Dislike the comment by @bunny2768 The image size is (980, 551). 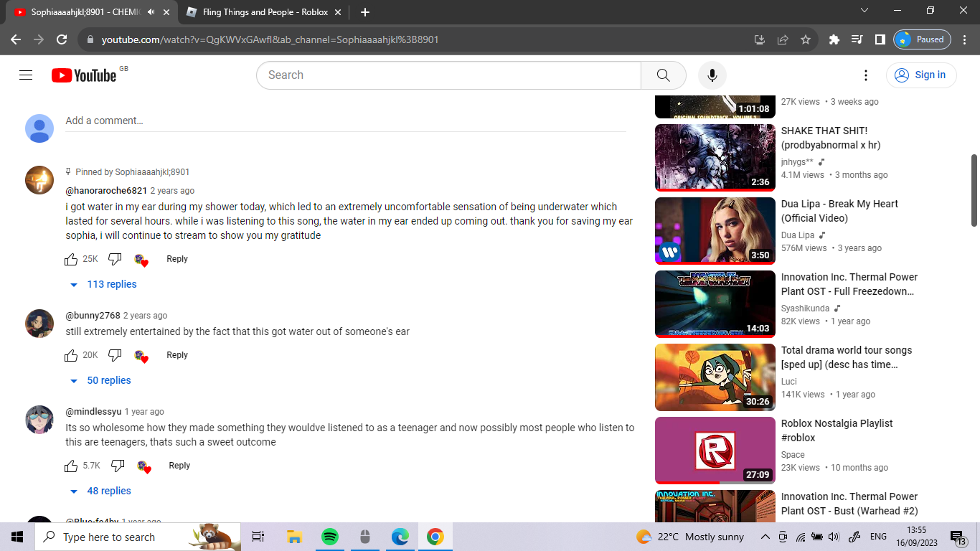pyautogui.click(x=115, y=355)
